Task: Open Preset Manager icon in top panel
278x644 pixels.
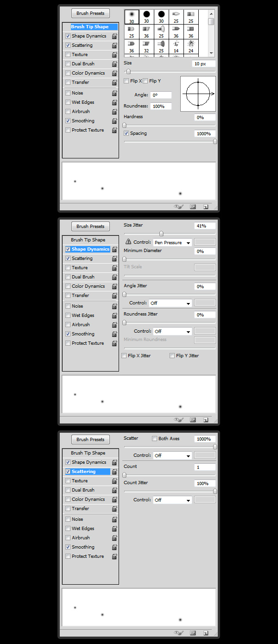Action: [x=193, y=207]
